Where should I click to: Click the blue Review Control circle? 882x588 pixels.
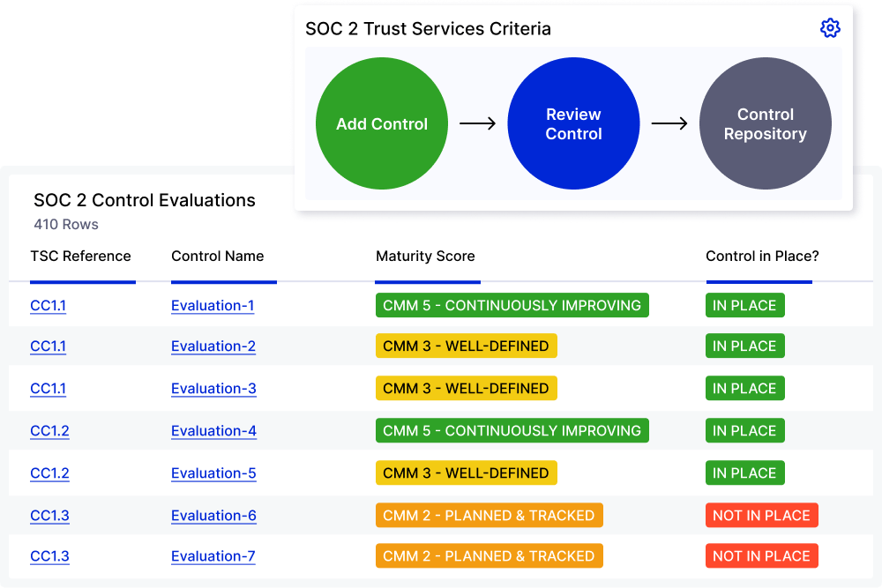(x=574, y=123)
